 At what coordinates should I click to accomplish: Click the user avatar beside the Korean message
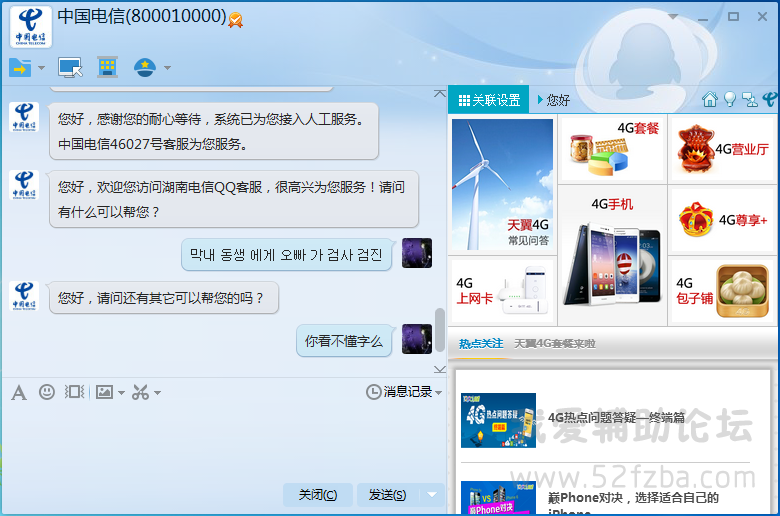[x=417, y=253]
